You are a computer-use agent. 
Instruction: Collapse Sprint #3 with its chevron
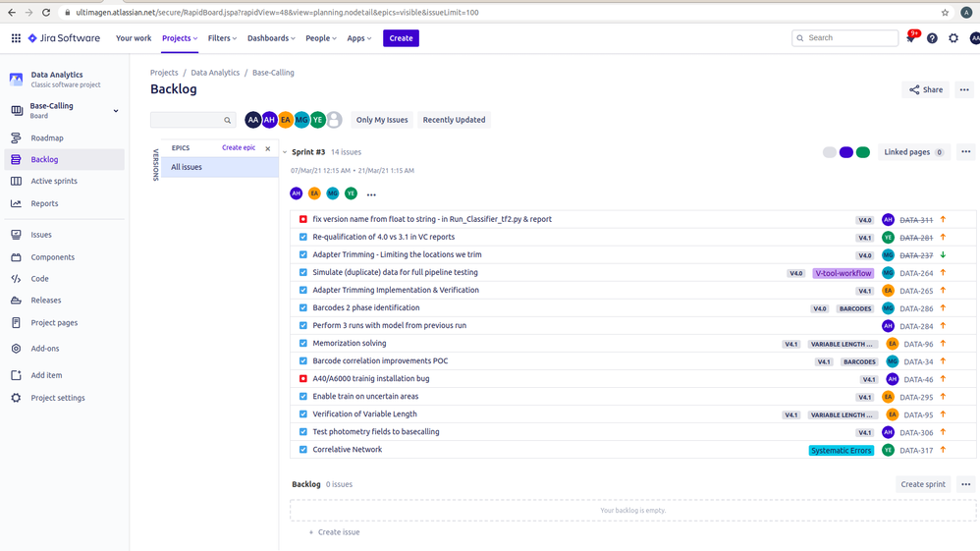pyautogui.click(x=285, y=152)
